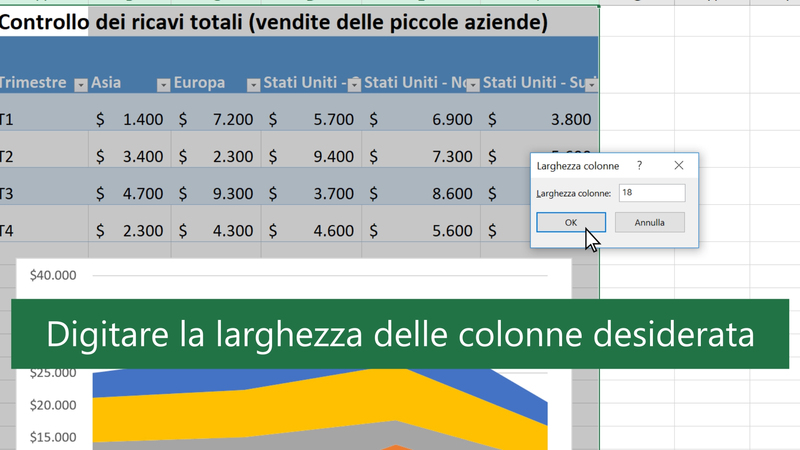Click the $40.000 chart axis label
The width and height of the screenshot is (800, 450).
click(x=53, y=275)
